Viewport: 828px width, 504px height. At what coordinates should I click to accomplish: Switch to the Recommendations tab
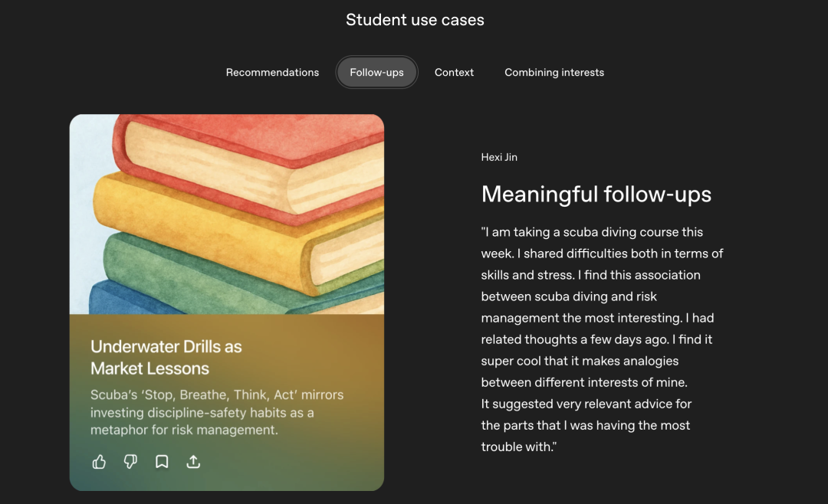tap(272, 73)
